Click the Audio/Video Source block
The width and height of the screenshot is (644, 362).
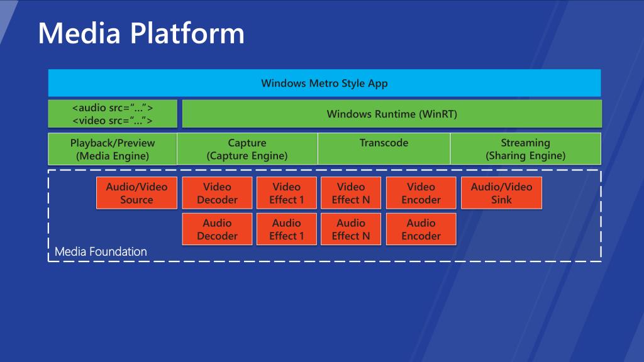[x=136, y=193]
